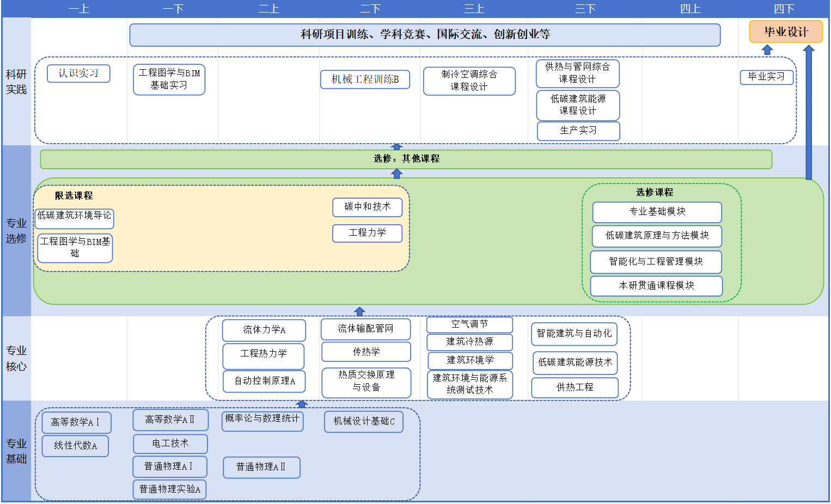This screenshot has width=831, height=504.
Task: Click the small up arrow beneath 毕业设计
Action: [x=767, y=50]
